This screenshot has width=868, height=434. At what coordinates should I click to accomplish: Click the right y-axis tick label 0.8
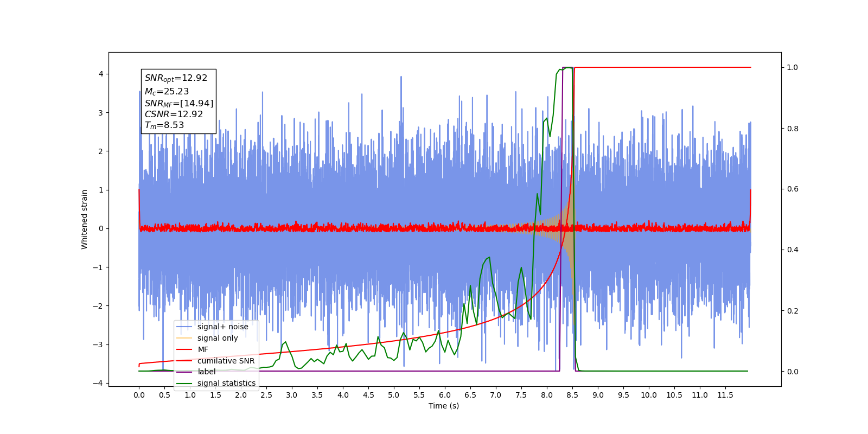(793, 129)
